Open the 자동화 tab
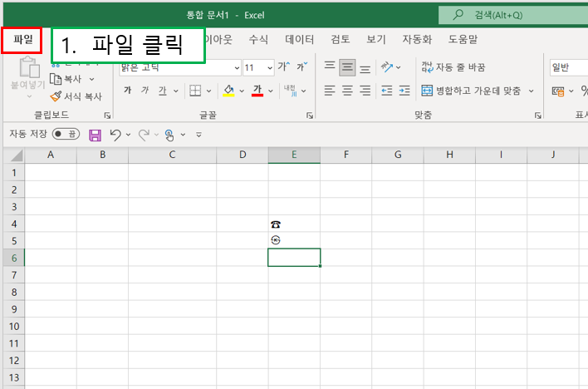This screenshot has width=588, height=389. click(x=417, y=39)
